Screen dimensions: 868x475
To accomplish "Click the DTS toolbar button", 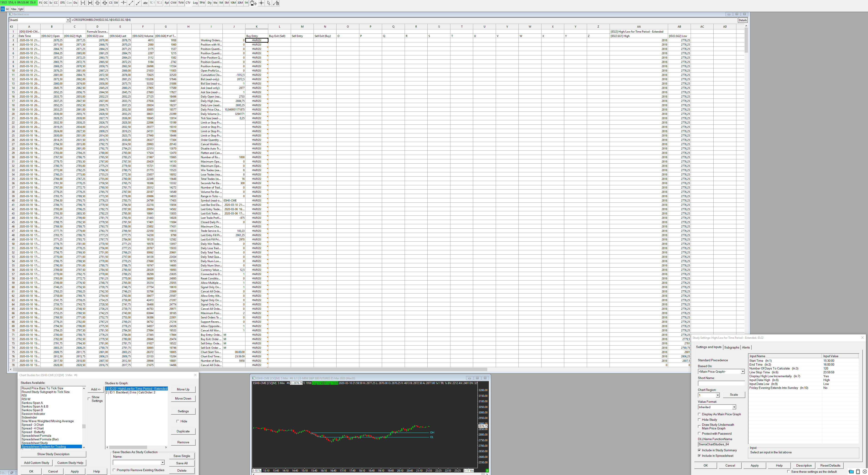I will [62, 3].
